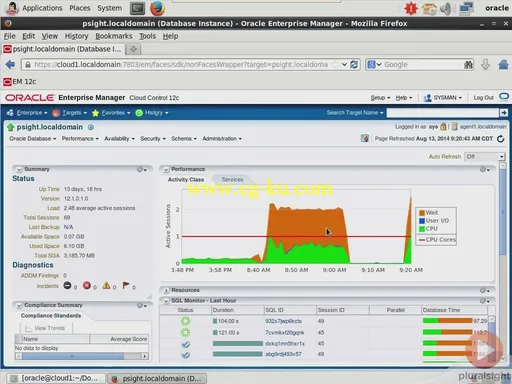Open the Availability menu
The width and height of the screenshot is (512, 384).
tap(119, 139)
